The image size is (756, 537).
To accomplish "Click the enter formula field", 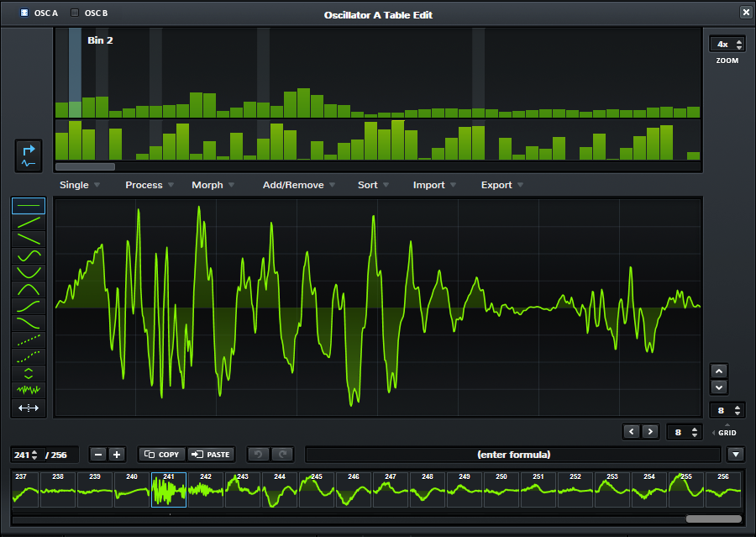I will pos(513,455).
